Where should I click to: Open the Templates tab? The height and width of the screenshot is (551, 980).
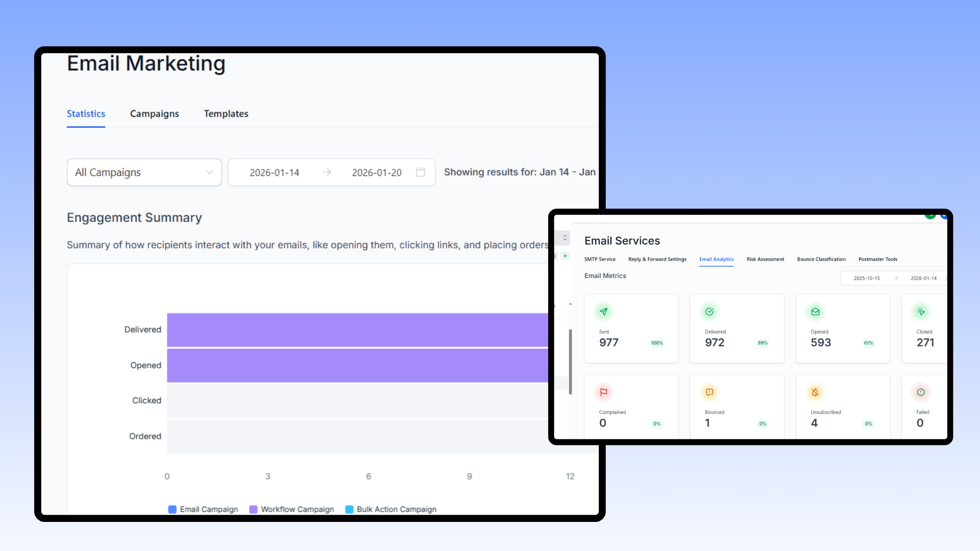[x=226, y=114]
